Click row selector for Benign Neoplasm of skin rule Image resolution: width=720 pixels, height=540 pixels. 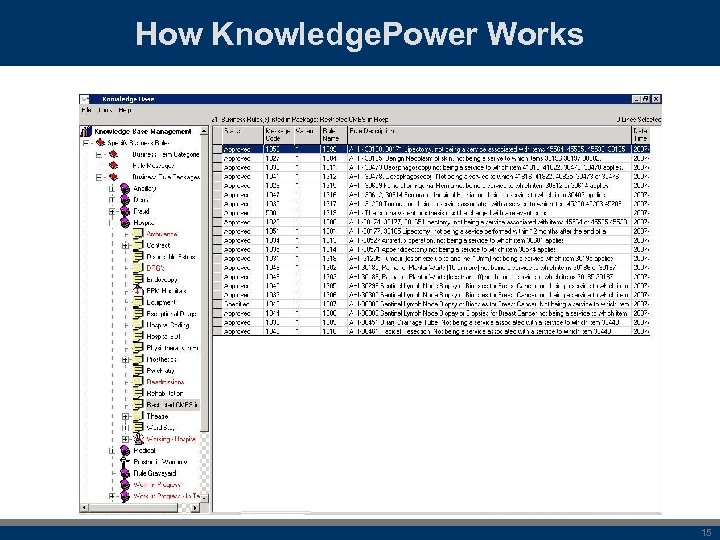coord(217,158)
